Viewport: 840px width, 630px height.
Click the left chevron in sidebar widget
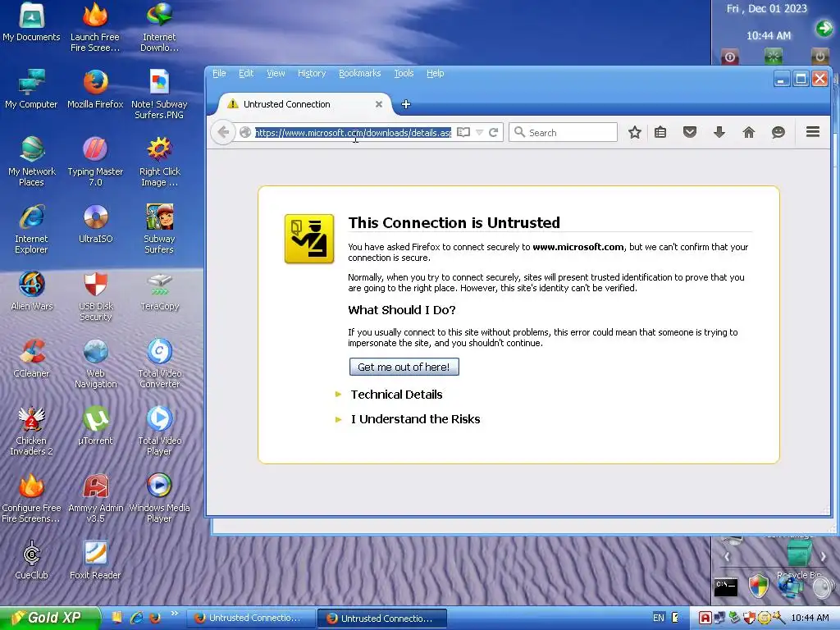point(727,557)
